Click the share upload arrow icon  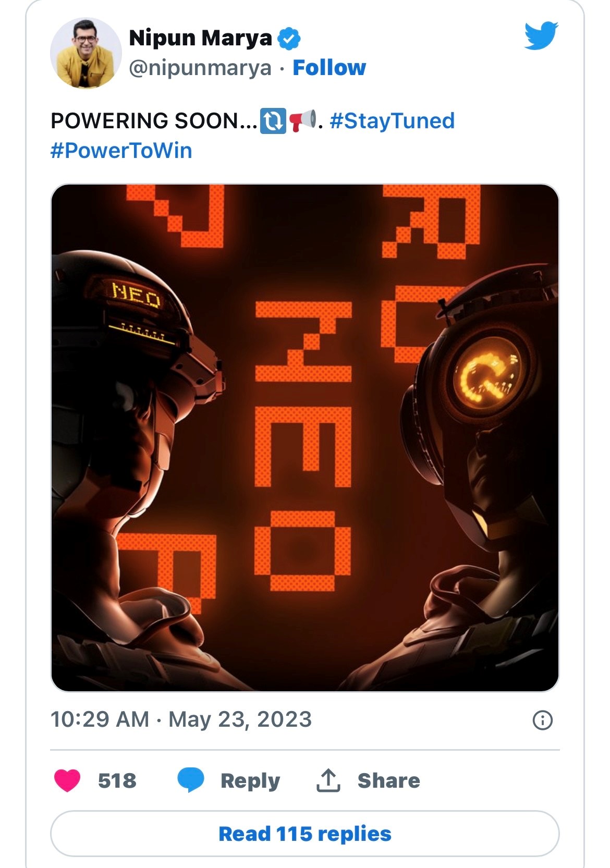coord(328,780)
